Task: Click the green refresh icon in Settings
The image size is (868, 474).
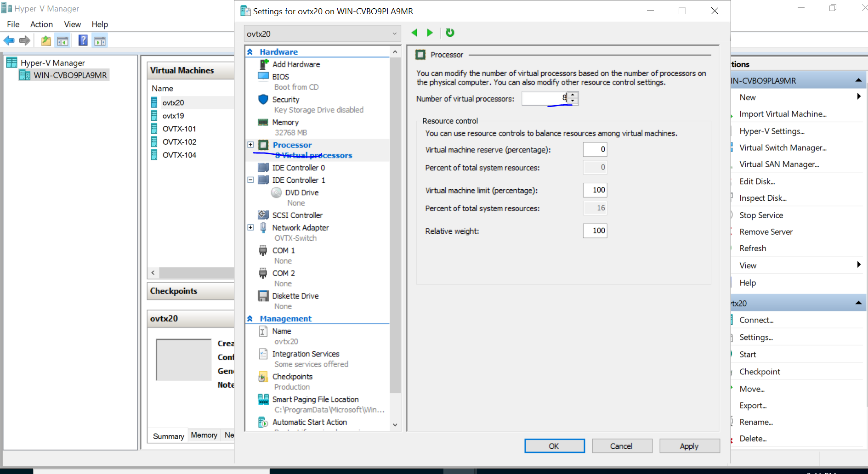Action: (450, 33)
